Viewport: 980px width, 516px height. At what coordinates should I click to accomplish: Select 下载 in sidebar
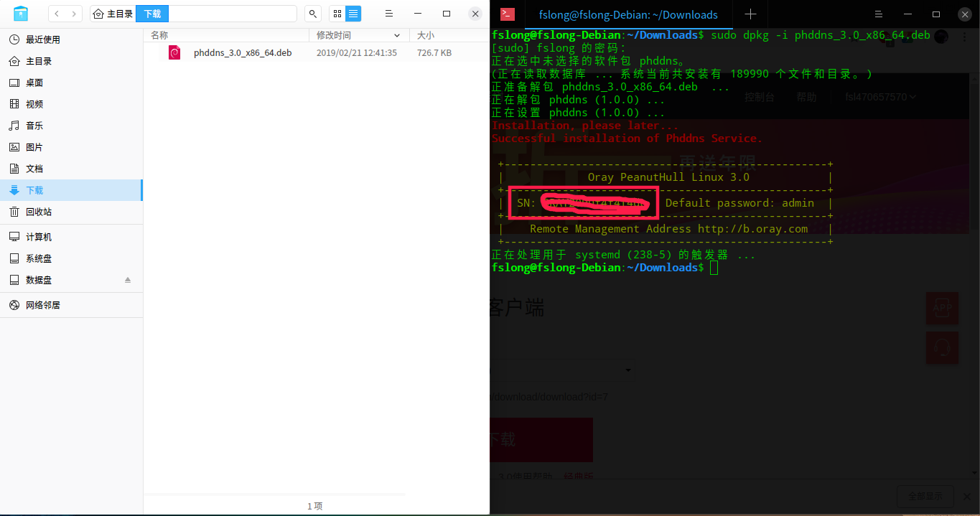[x=71, y=190]
